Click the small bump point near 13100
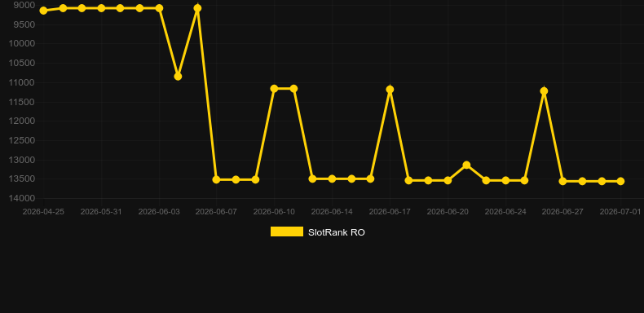This screenshot has width=644, height=313. (x=466, y=165)
